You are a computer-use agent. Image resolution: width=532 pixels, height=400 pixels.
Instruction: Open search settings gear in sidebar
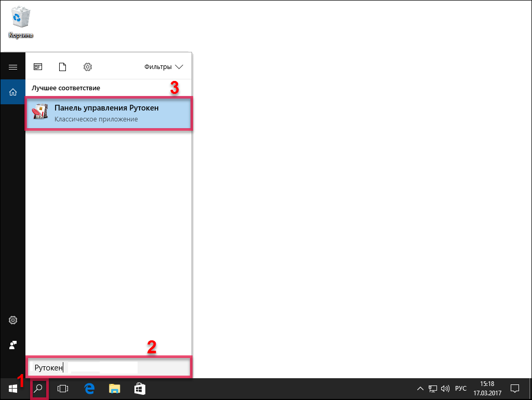[13, 320]
